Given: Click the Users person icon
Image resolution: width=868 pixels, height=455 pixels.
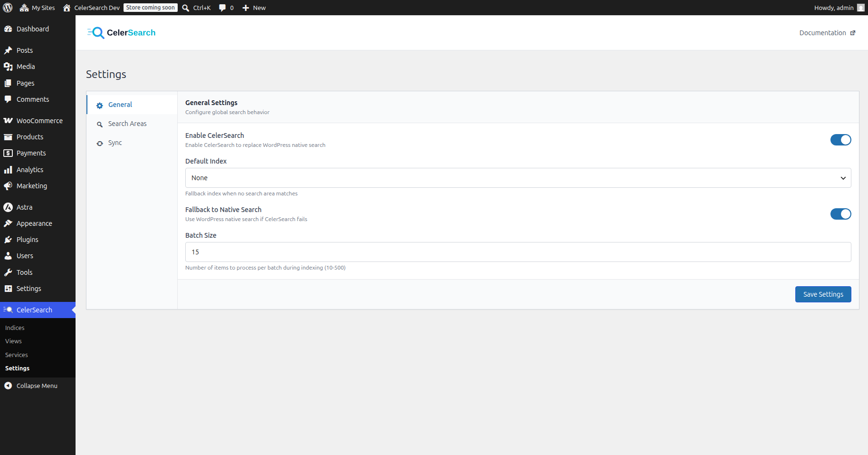Looking at the screenshot, I should click(8, 256).
